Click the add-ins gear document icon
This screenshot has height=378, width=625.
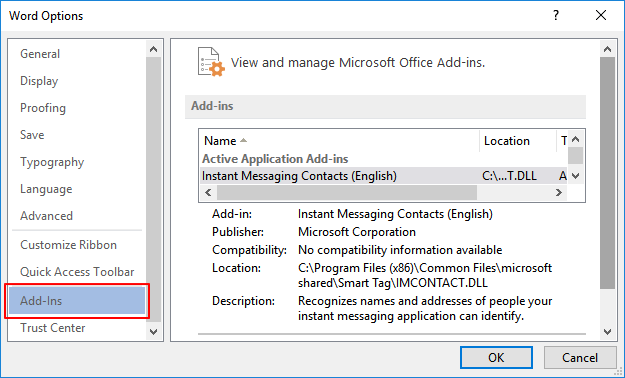211,62
